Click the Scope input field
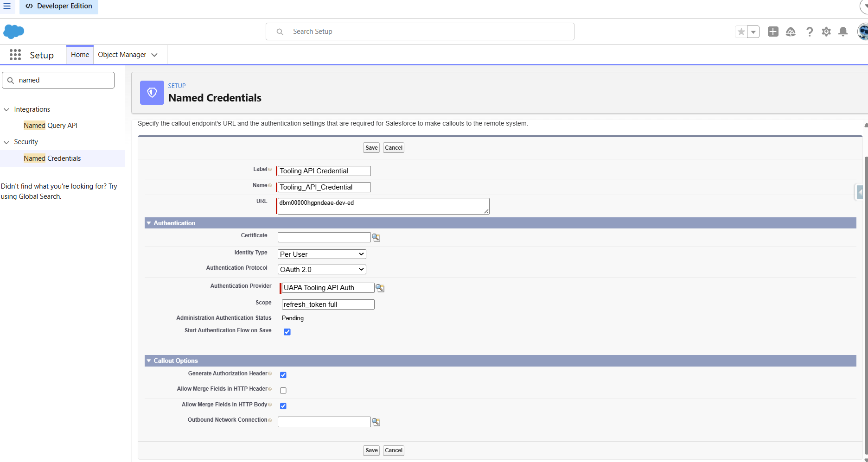The width and height of the screenshot is (868, 462). click(x=328, y=304)
